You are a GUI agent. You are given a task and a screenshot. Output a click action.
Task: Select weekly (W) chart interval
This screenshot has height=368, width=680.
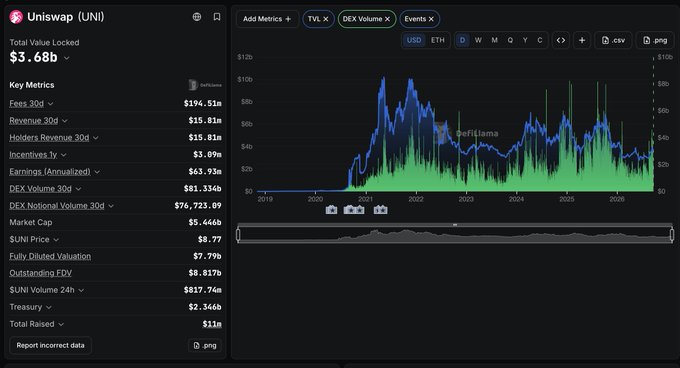click(478, 40)
